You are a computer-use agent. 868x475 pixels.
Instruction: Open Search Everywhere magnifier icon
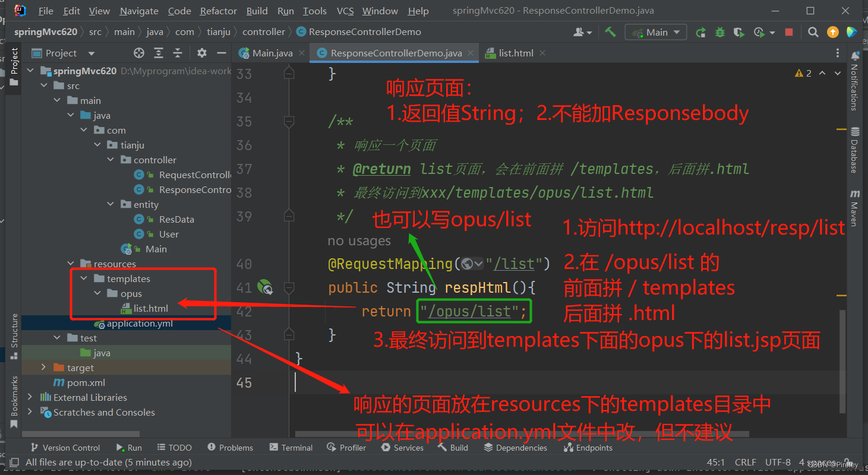[x=813, y=32]
